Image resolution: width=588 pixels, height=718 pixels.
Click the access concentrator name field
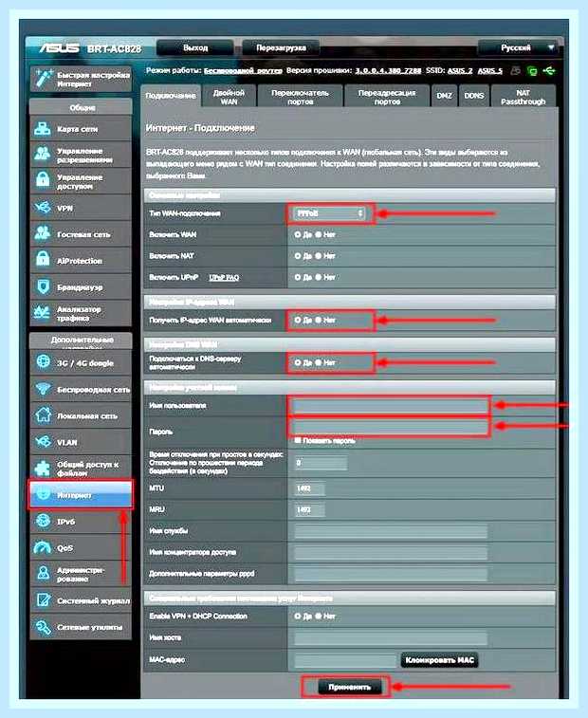tap(391, 552)
